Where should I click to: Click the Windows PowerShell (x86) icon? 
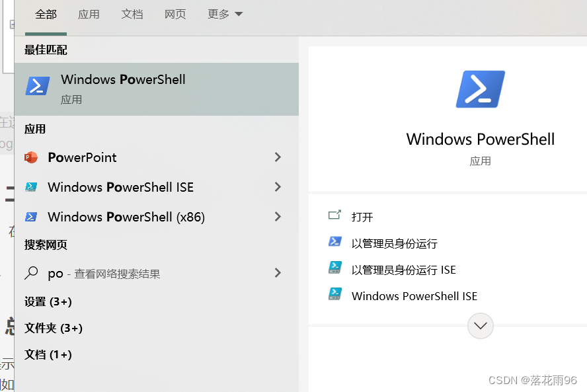point(31,217)
